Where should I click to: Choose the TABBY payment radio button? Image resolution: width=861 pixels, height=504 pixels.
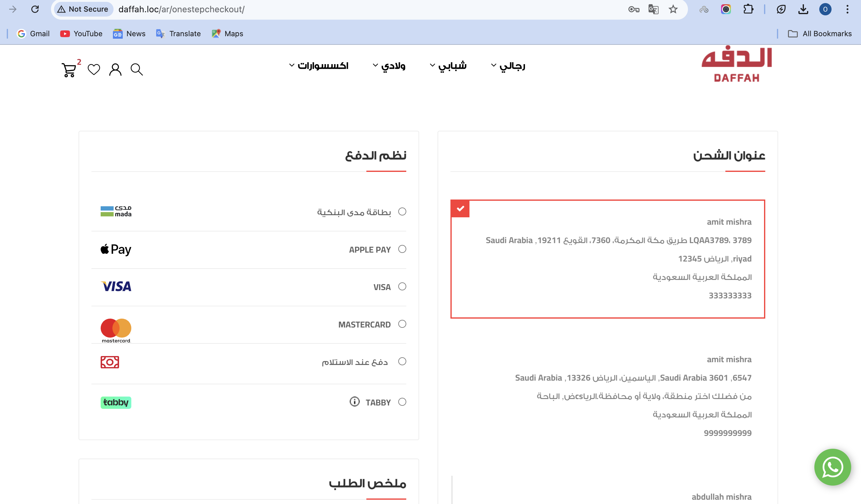402,402
